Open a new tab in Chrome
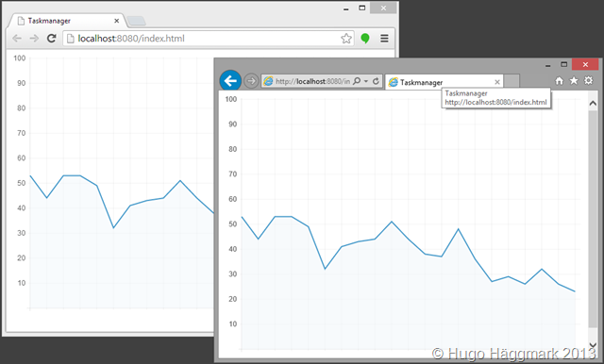This screenshot has width=604, height=364. (x=136, y=21)
